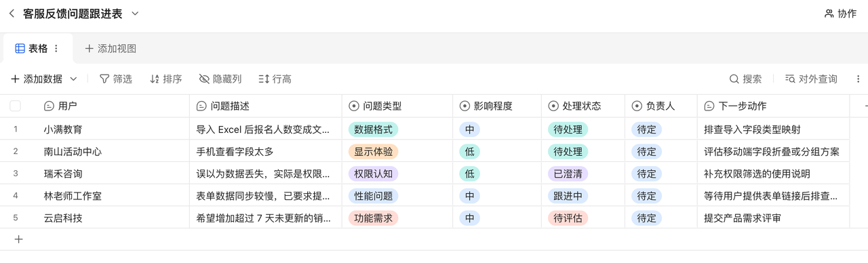868x263 pixels.
Task: Click the 协作 collaboration button
Action: click(x=840, y=14)
